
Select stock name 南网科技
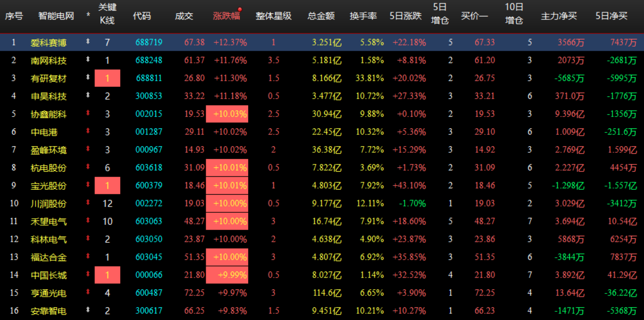click(x=49, y=60)
